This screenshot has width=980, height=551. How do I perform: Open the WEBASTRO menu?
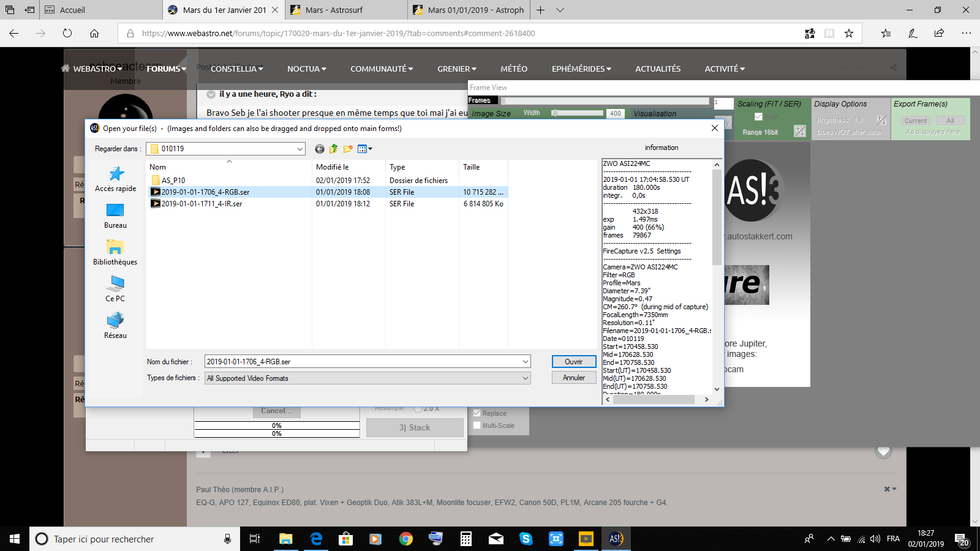(97, 69)
